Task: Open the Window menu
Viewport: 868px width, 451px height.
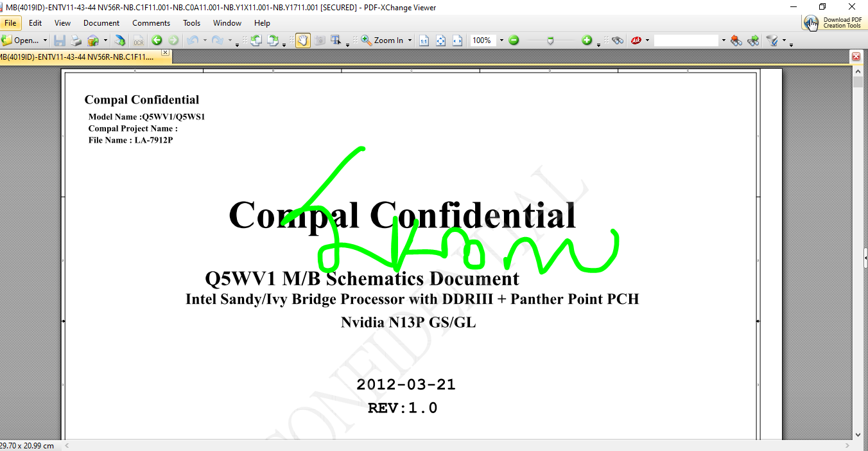Action: (x=227, y=23)
